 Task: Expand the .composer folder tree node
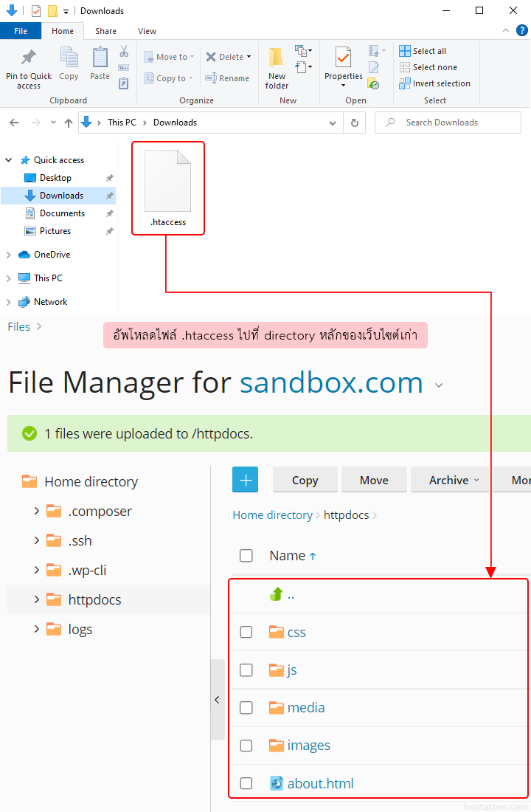37,511
